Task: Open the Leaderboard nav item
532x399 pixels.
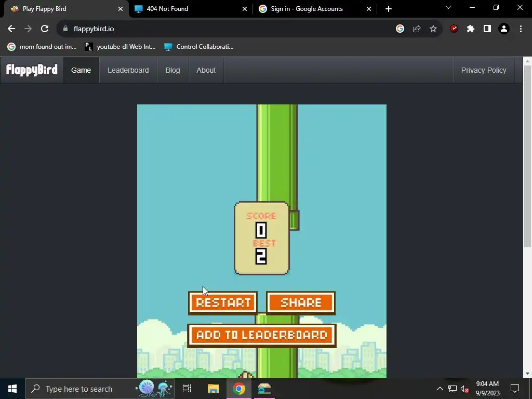Action: click(x=128, y=70)
